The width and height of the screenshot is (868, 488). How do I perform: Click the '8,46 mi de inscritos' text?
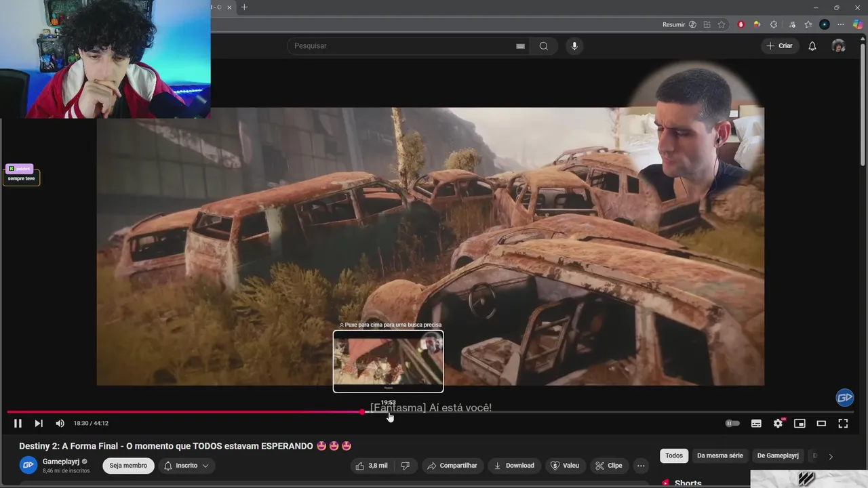66,471
